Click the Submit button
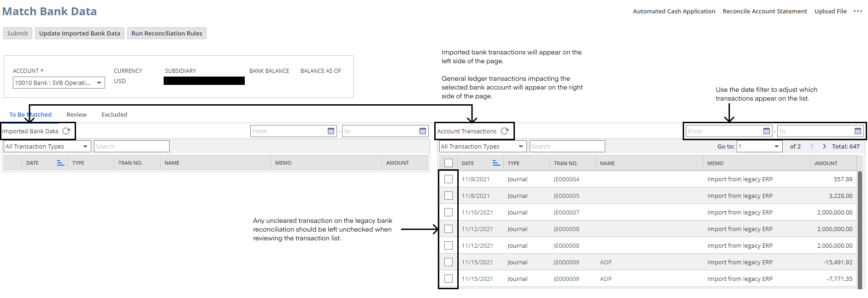868x298 pixels. tap(18, 33)
